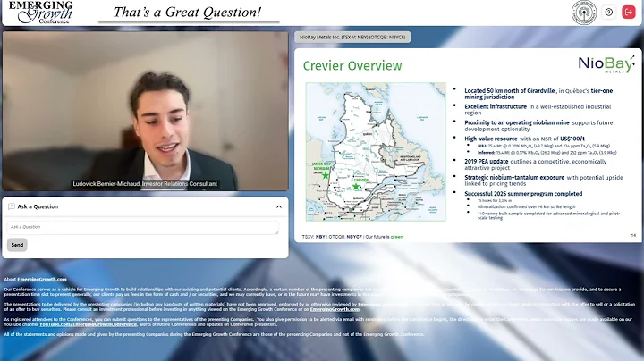
Task: Click slide footer 'TSXV: NBY | OTCQB: NBYCF'
Action: pyautogui.click(x=332, y=237)
